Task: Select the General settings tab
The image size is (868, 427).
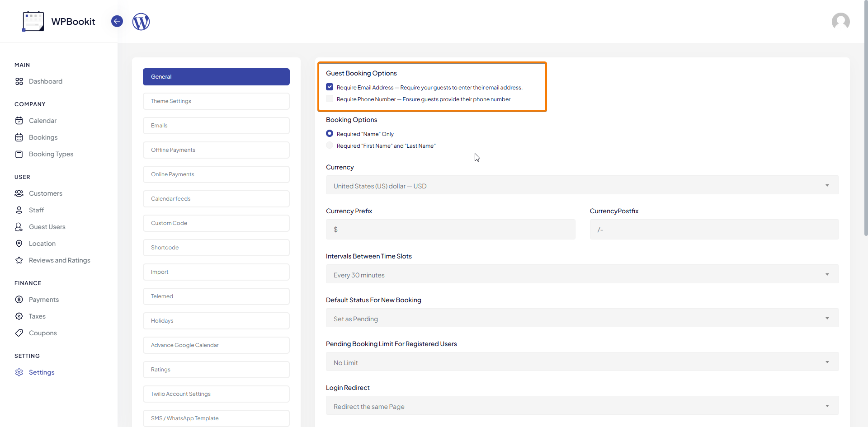Action: point(216,77)
